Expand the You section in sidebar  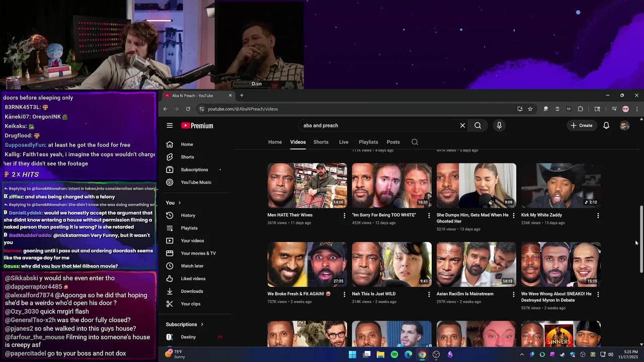coord(179,203)
